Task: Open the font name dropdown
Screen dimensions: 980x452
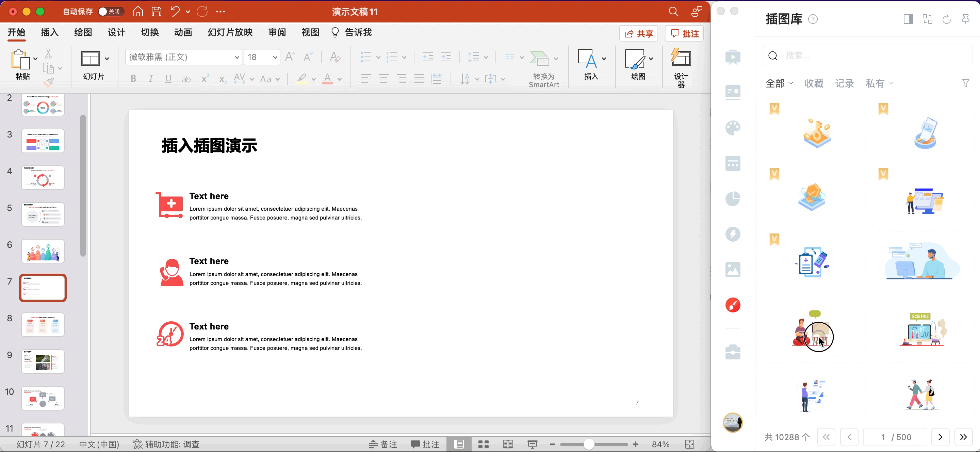Action: [x=236, y=58]
